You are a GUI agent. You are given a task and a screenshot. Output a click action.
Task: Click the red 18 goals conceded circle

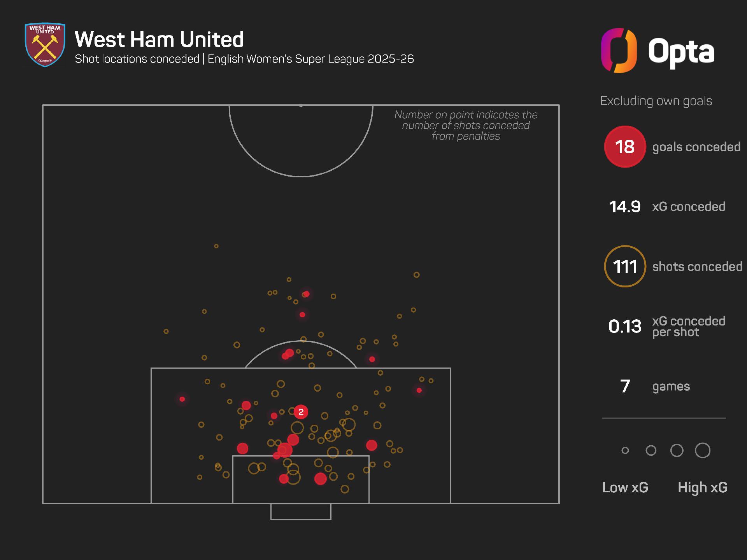tap(625, 147)
